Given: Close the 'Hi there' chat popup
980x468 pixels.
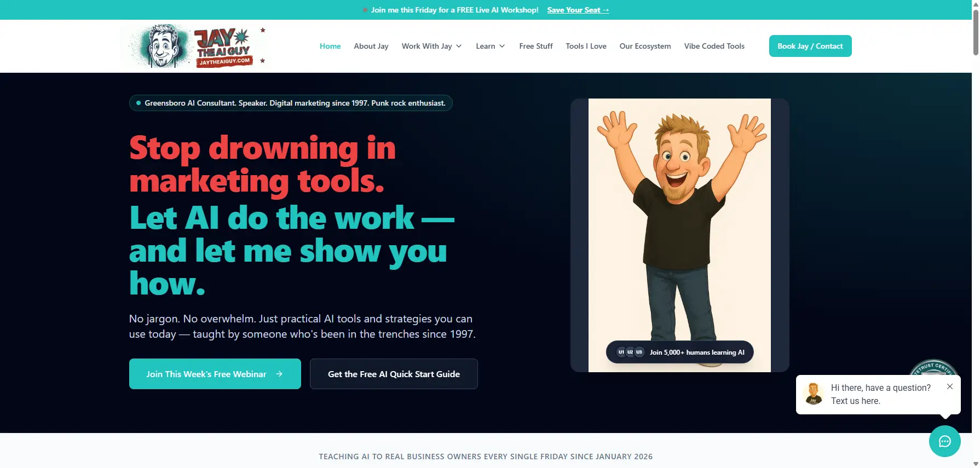Looking at the screenshot, I should click(x=950, y=386).
